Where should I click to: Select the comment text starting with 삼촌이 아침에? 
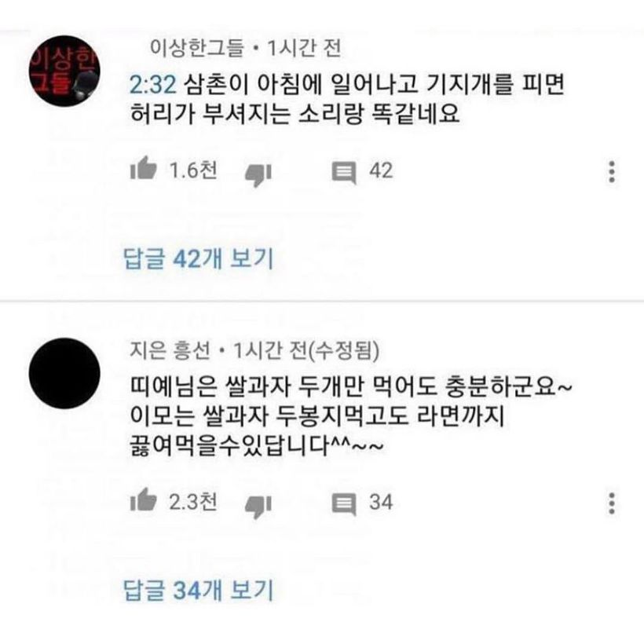tap(347, 99)
